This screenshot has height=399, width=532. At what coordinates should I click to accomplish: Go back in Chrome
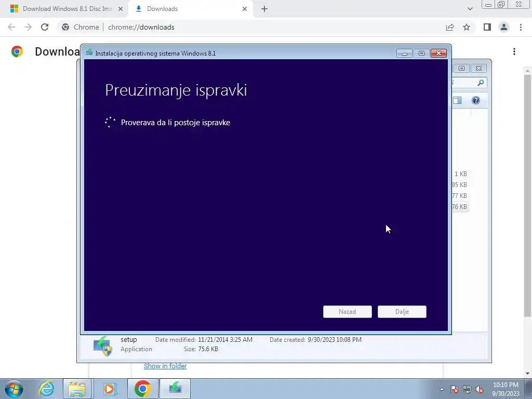click(x=11, y=27)
